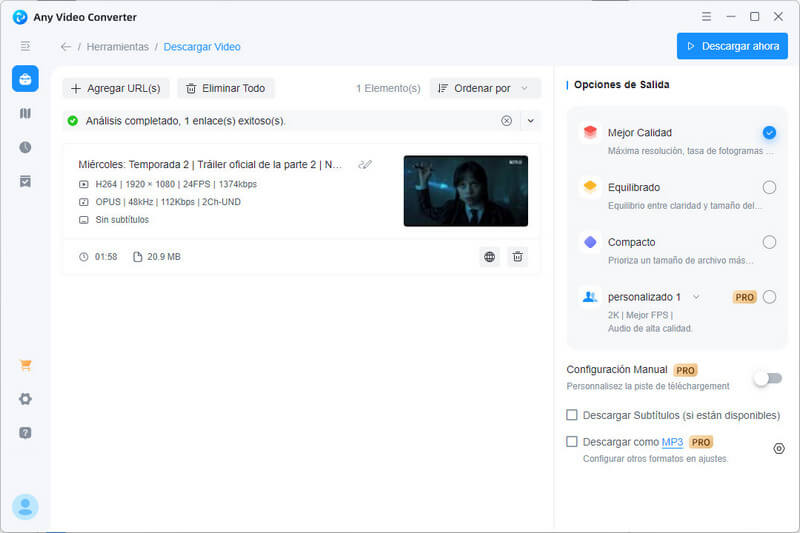This screenshot has height=533, width=800.
Task: Select the Equilibrado quality option
Action: [x=768, y=187]
